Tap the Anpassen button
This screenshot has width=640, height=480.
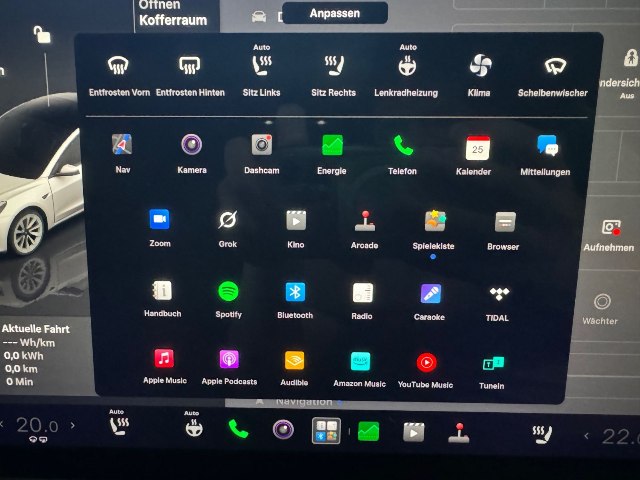click(335, 13)
